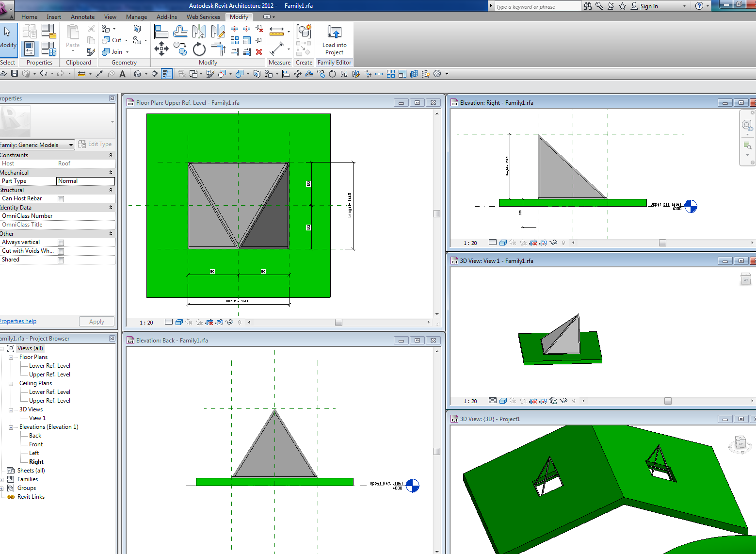This screenshot has height=554, width=756.
Task: Select the Move tool in Modify panel
Action: tap(161, 48)
